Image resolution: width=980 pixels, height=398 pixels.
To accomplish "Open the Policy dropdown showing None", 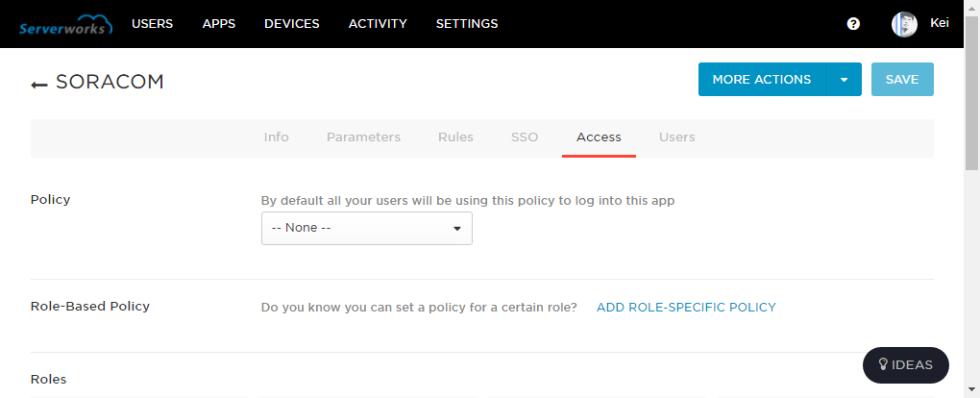I will click(x=367, y=229).
